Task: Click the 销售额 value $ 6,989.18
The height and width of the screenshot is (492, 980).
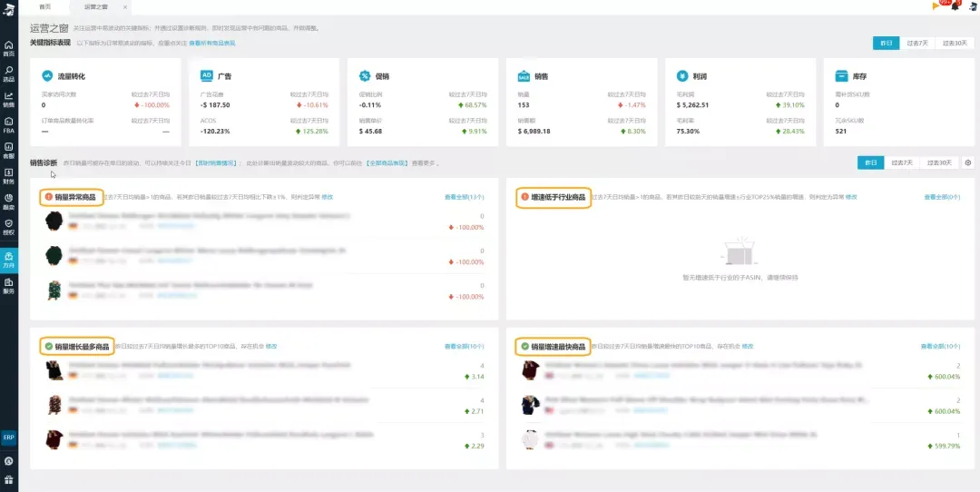Action: pyautogui.click(x=534, y=132)
